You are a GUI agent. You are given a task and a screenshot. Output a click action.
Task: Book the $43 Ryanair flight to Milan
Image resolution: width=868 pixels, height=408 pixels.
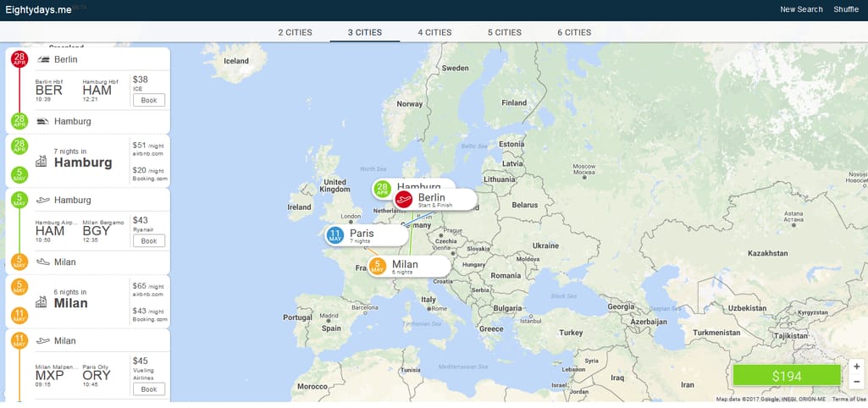(149, 240)
